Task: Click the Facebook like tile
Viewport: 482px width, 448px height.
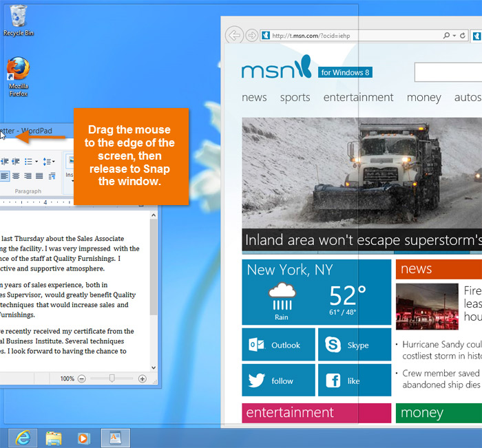Action: point(355,381)
